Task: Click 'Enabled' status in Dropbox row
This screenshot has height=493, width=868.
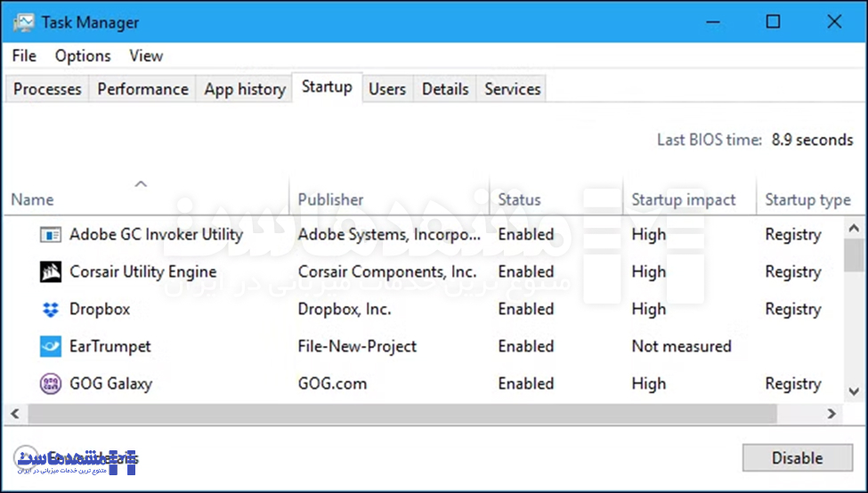Action: (526, 309)
